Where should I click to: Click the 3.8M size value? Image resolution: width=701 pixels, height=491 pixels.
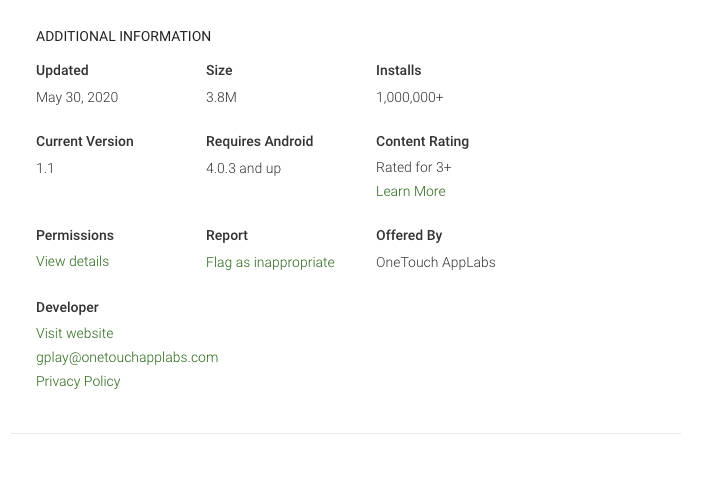pyautogui.click(x=221, y=97)
